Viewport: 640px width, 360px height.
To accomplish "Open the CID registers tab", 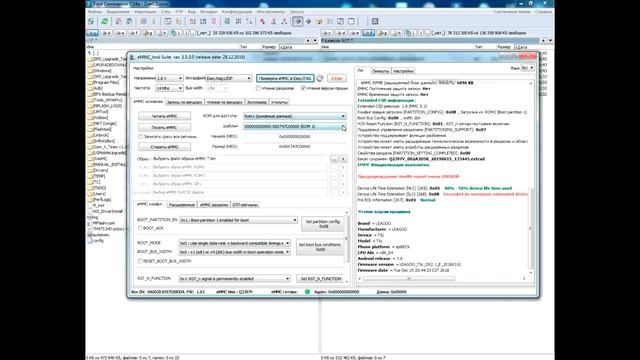I will (x=245, y=205).
